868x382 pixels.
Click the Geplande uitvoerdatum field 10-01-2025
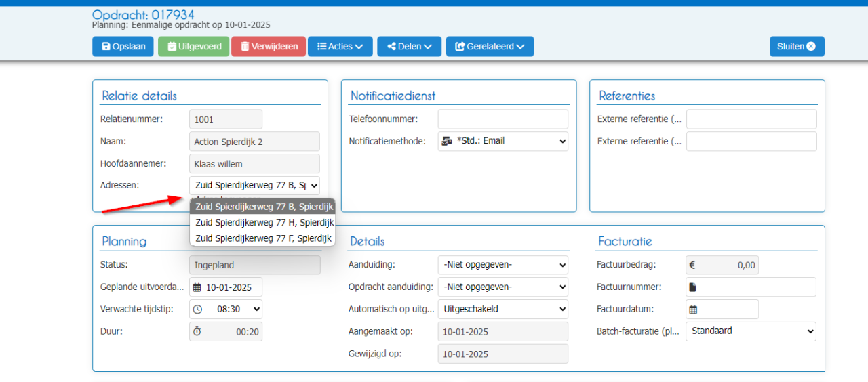tap(226, 287)
